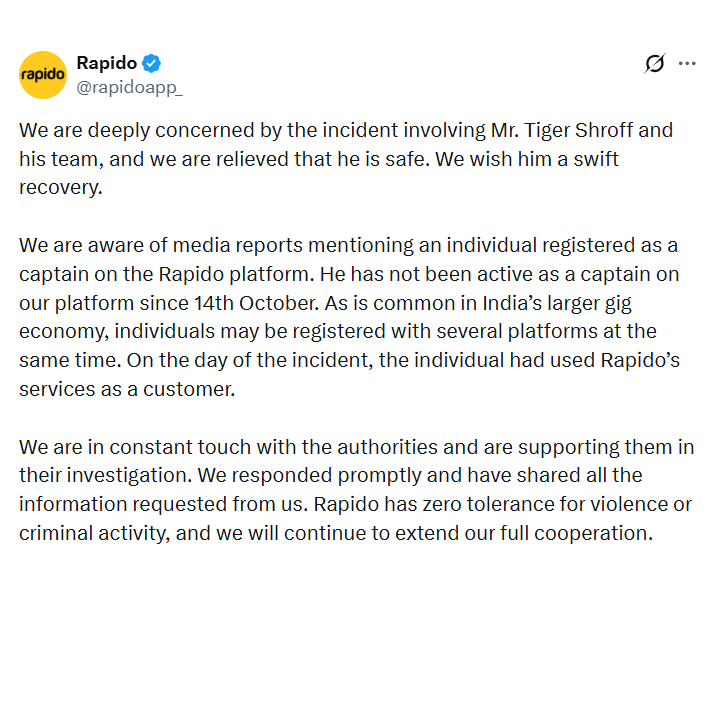Open the @rapidoapp_ handle link
The height and width of the screenshot is (720, 711).
(130, 87)
